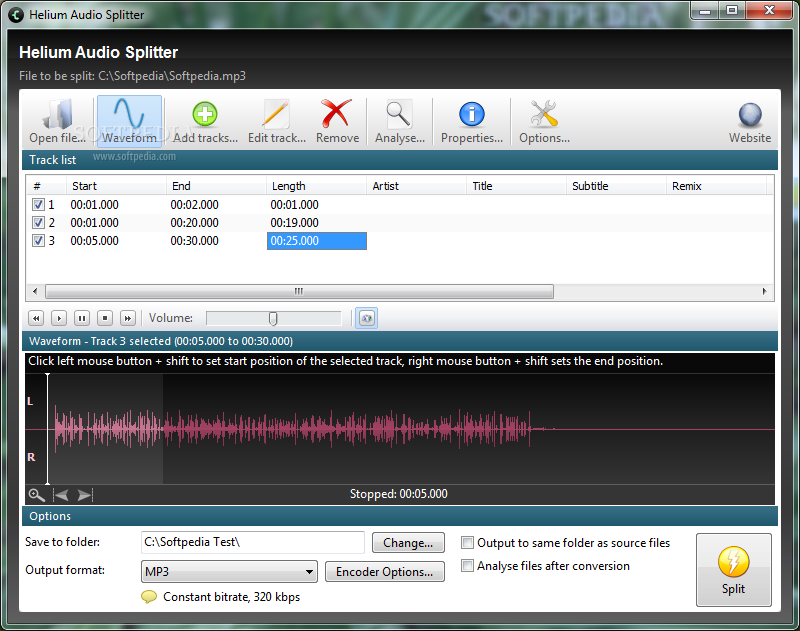
Task: Enable Output to same folder as source files
Action: (x=467, y=542)
